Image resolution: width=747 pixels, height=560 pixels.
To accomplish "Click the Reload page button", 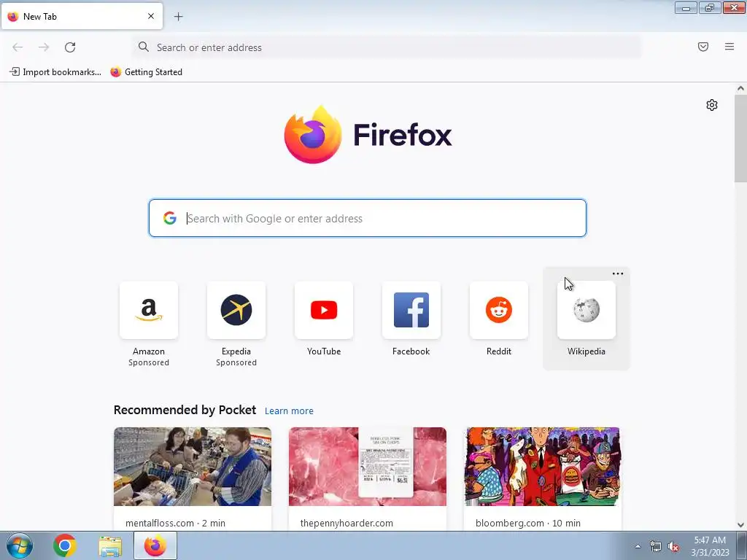I will pyautogui.click(x=70, y=47).
